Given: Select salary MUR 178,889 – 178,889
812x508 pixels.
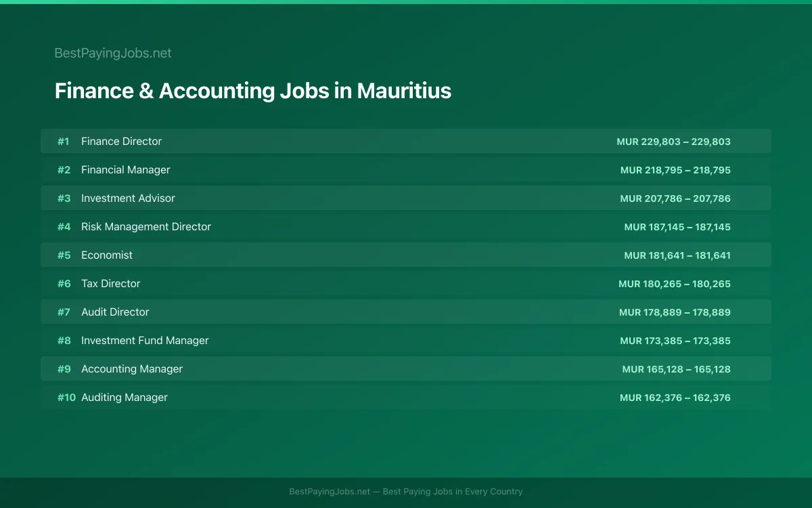Looking at the screenshot, I should [x=675, y=312].
